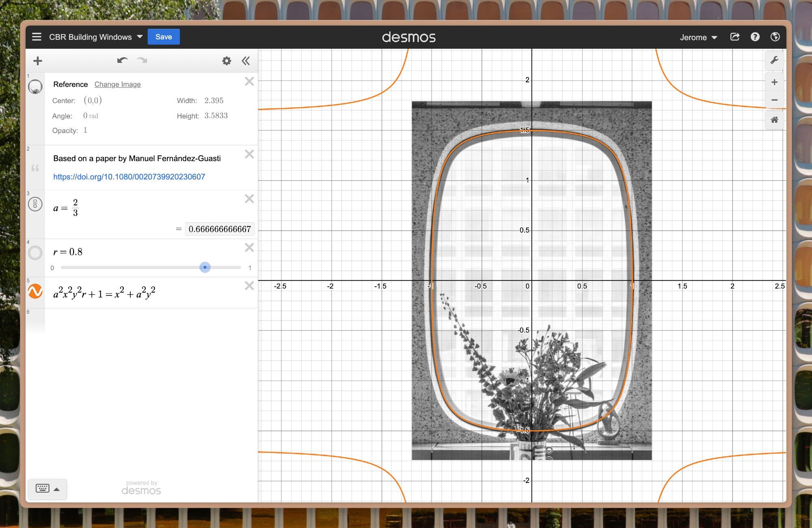Click the redo arrow
The height and width of the screenshot is (528, 812).
[142, 60]
